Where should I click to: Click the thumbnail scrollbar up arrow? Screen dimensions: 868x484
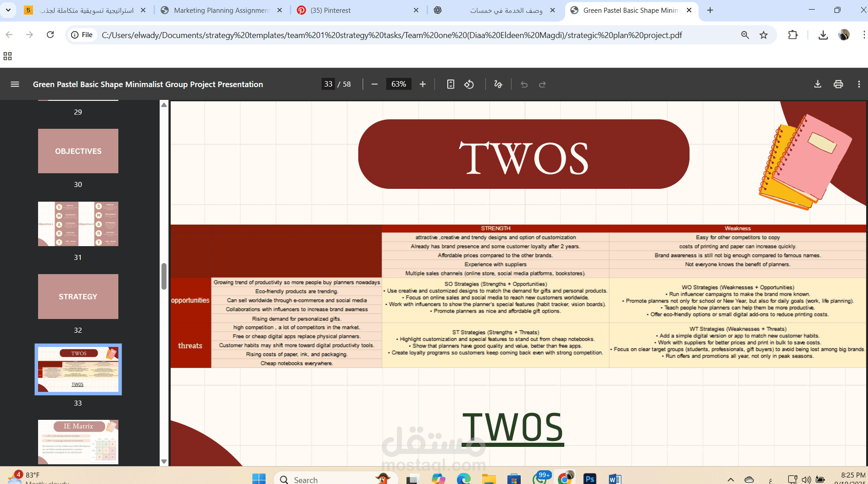pos(164,105)
